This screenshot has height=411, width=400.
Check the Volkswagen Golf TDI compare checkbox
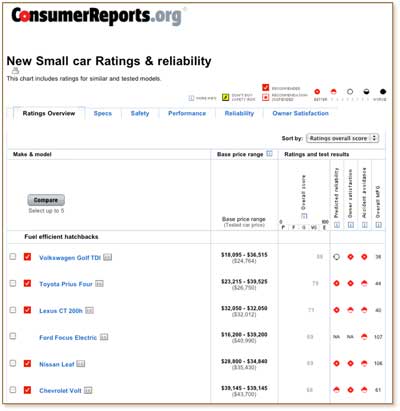tap(13, 257)
